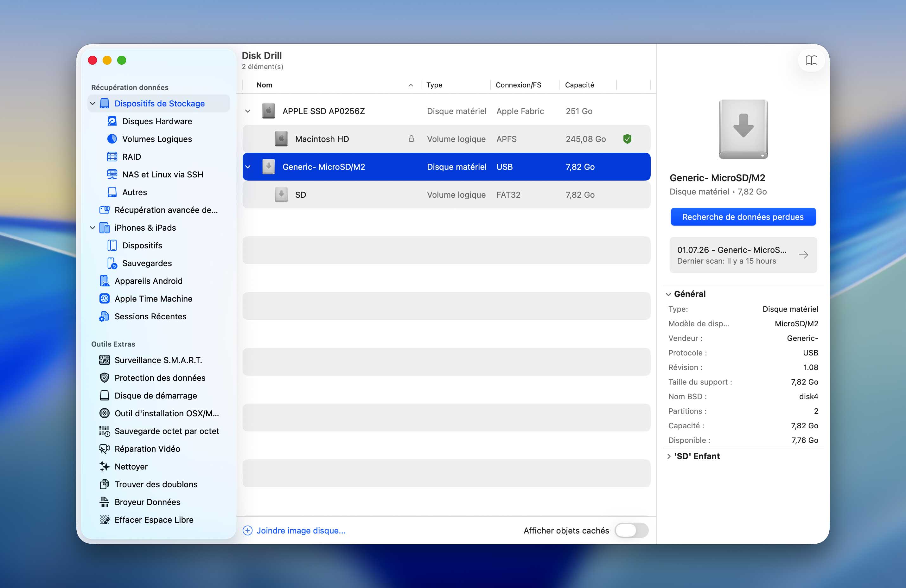Click Sessions Récentes gear icon
Image resolution: width=906 pixels, height=588 pixels.
pyautogui.click(x=104, y=316)
